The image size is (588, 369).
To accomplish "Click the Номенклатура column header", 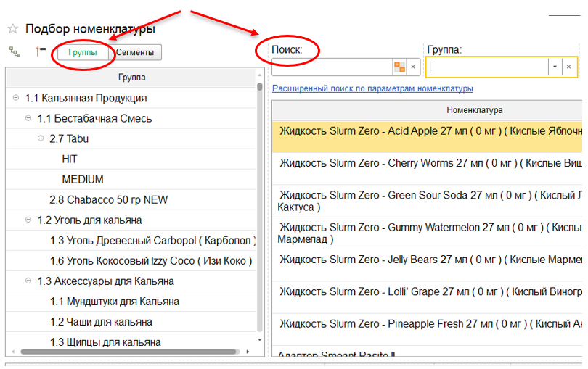I will 428,109.
